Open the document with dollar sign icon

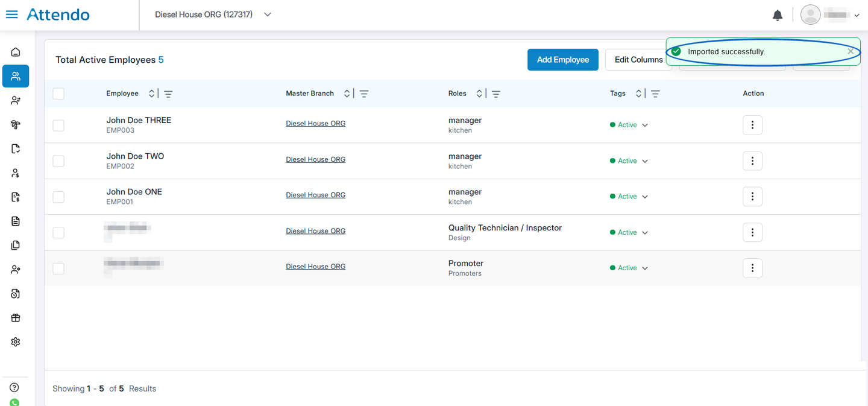[x=16, y=197]
